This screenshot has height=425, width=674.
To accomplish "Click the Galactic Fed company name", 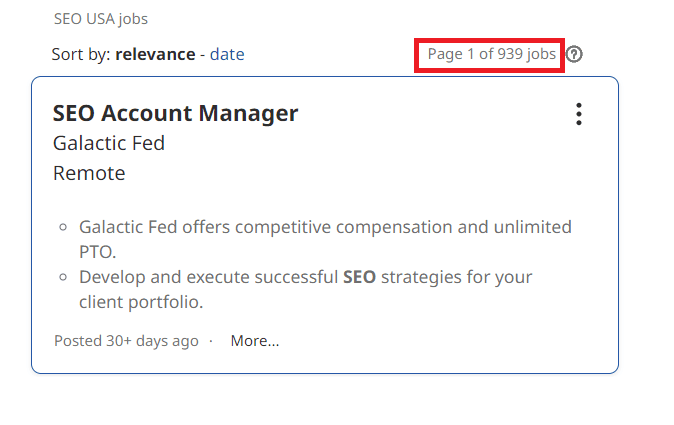I will click(109, 143).
